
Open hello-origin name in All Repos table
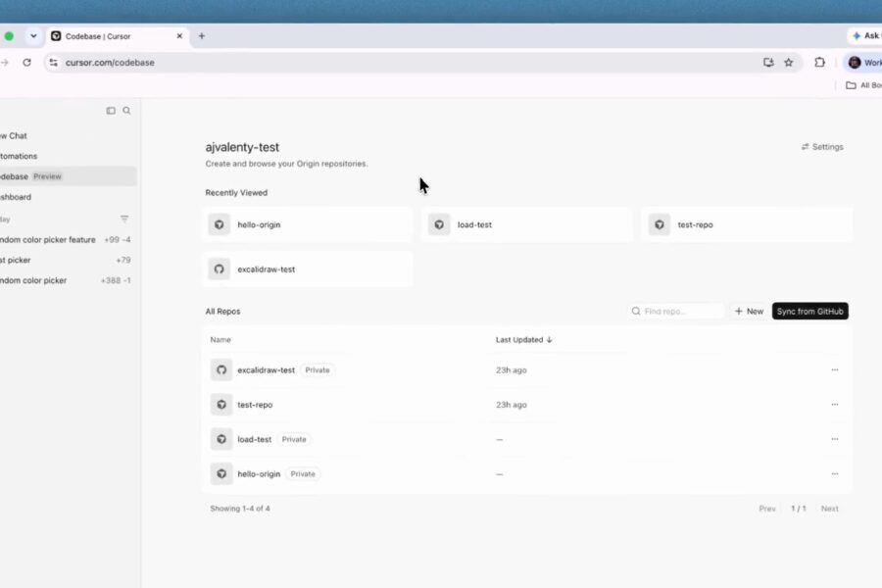pyautogui.click(x=259, y=473)
